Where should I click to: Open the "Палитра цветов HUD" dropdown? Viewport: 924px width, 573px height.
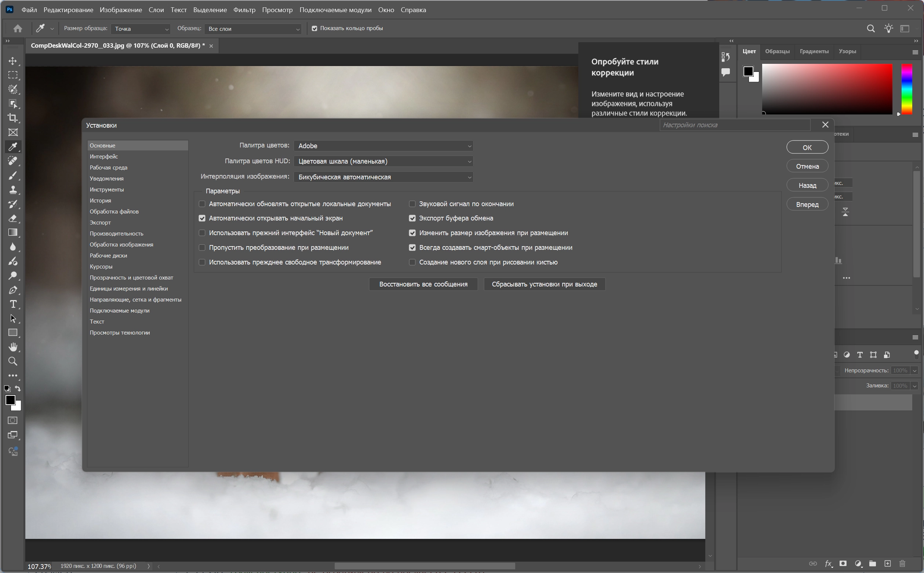[x=383, y=161]
